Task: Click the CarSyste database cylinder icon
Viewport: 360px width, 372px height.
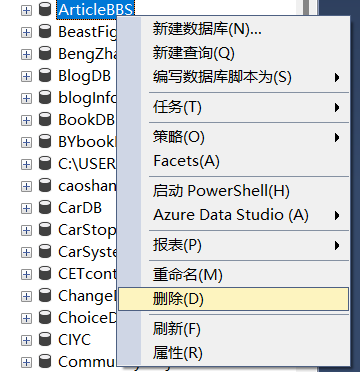Action: point(45,252)
